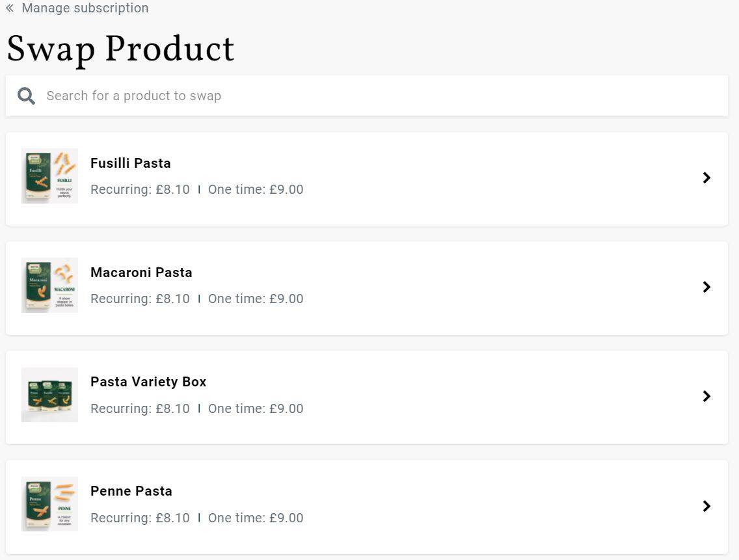
Task: Open Macaroni Pasta via its right chevron
Action: pos(706,287)
